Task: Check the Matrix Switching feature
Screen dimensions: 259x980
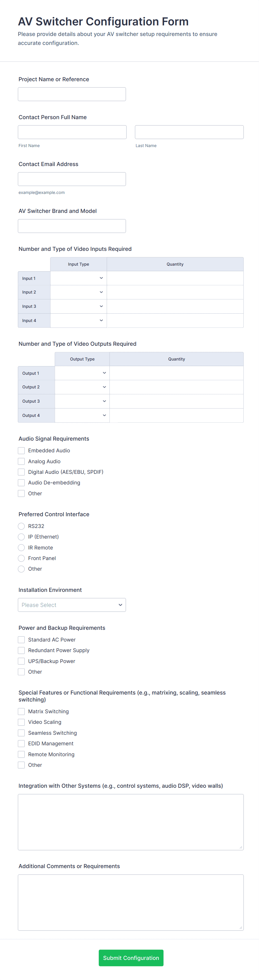Action: [21, 711]
